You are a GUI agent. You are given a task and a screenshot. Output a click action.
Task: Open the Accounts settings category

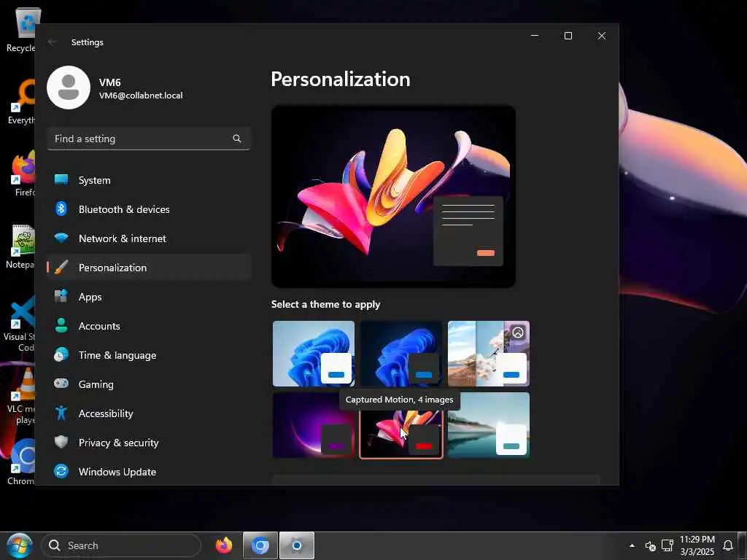tap(149, 326)
